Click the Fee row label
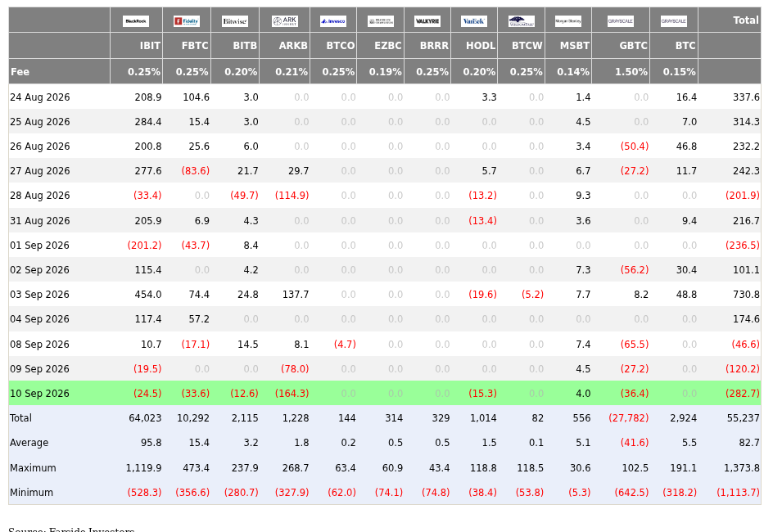Image resolution: width=773 pixels, height=532 pixels. pos(20,72)
